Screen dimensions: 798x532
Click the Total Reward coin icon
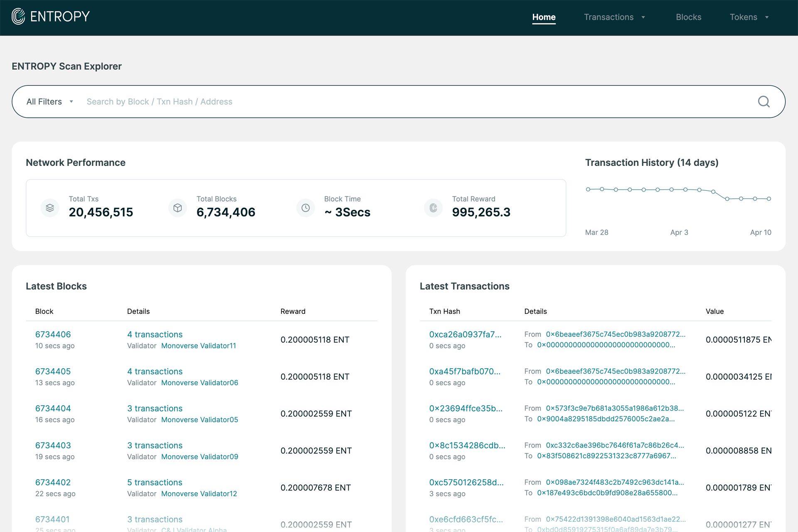[x=433, y=208]
